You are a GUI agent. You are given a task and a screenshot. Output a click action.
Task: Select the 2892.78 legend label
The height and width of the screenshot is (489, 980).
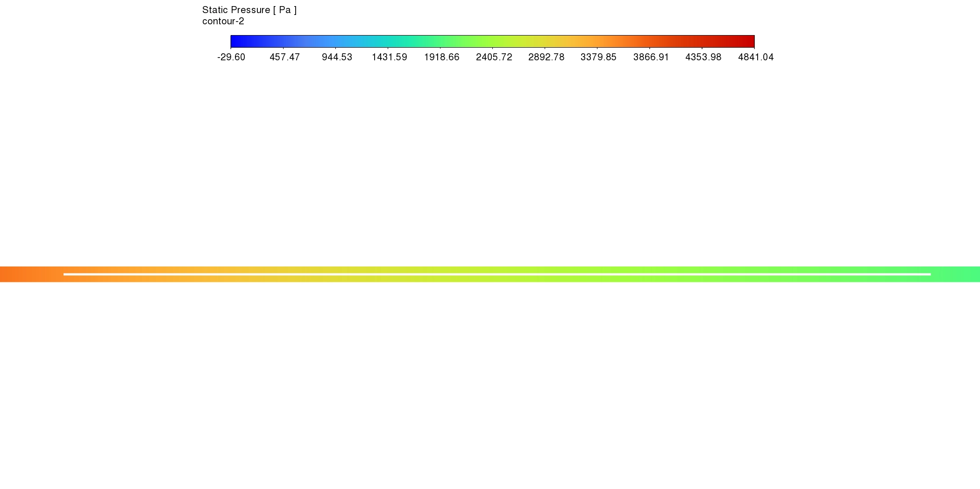tap(546, 57)
